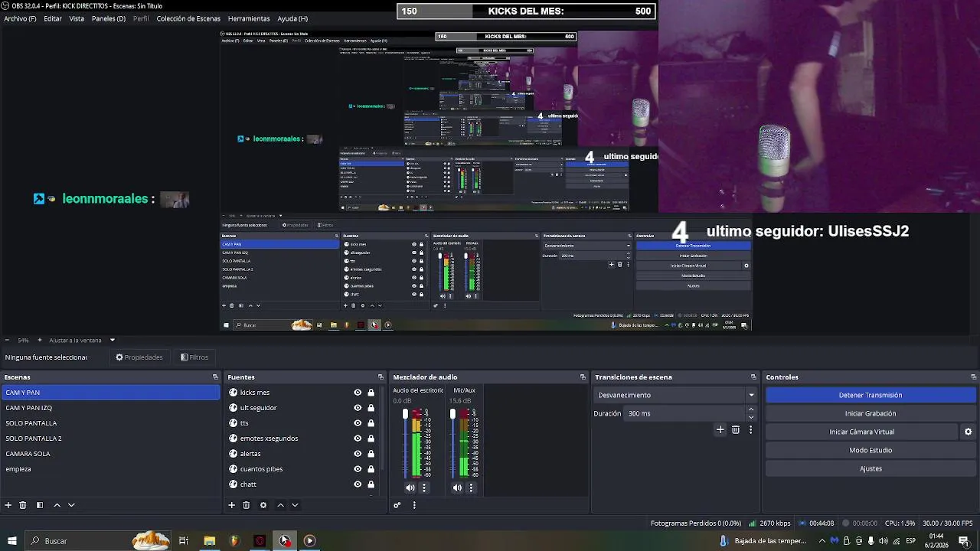
Task: Hide the emotes xsegundos source
Action: coord(358,439)
